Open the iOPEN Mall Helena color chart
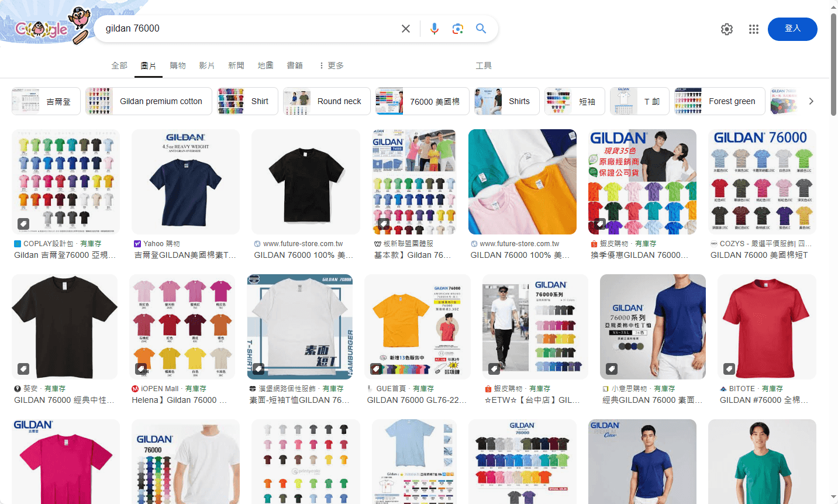The height and width of the screenshot is (504, 838). point(182,327)
